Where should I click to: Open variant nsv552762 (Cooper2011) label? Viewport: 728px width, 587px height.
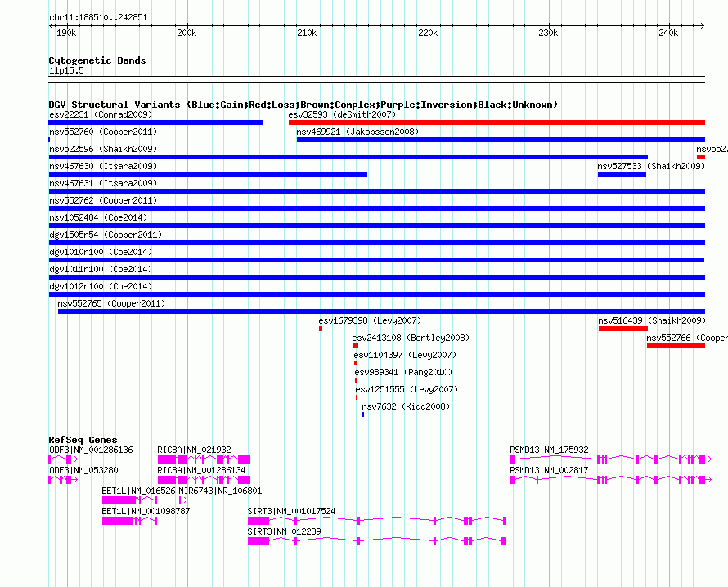point(103,200)
